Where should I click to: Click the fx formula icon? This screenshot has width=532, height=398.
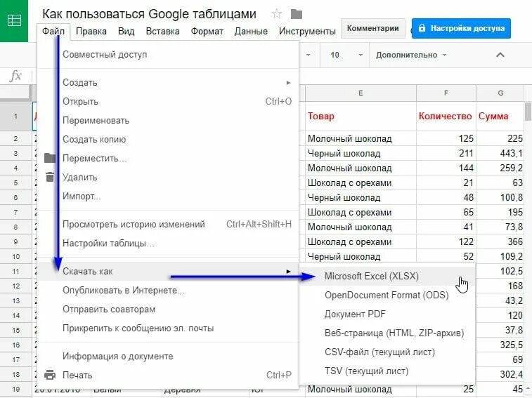[x=15, y=76]
